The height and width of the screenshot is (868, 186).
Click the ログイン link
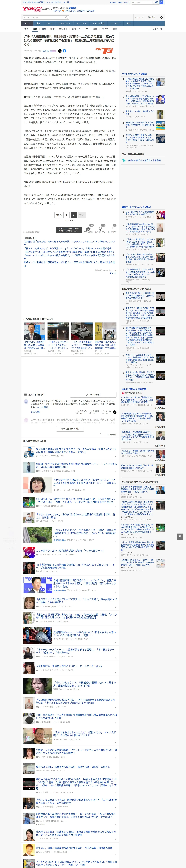click(x=57, y=11)
